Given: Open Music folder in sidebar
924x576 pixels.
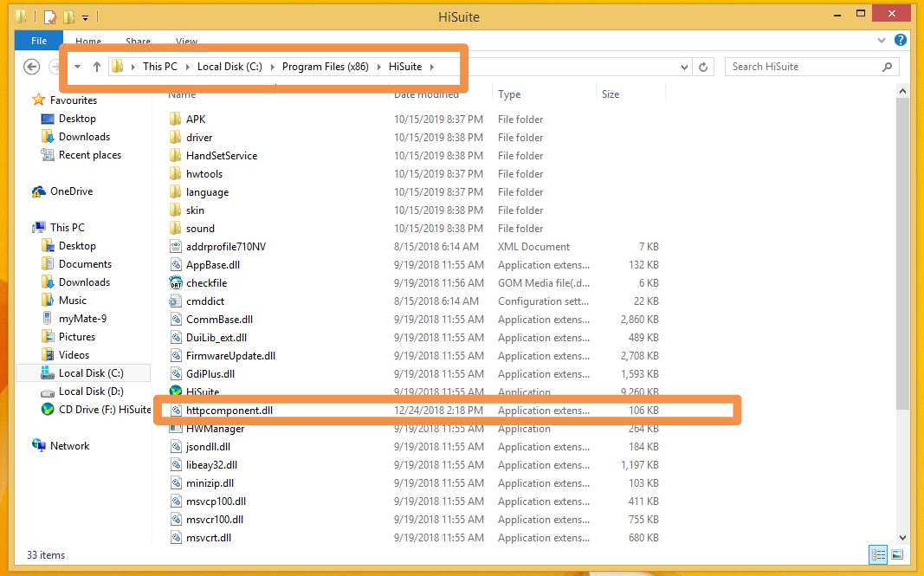Looking at the screenshot, I should tap(73, 301).
